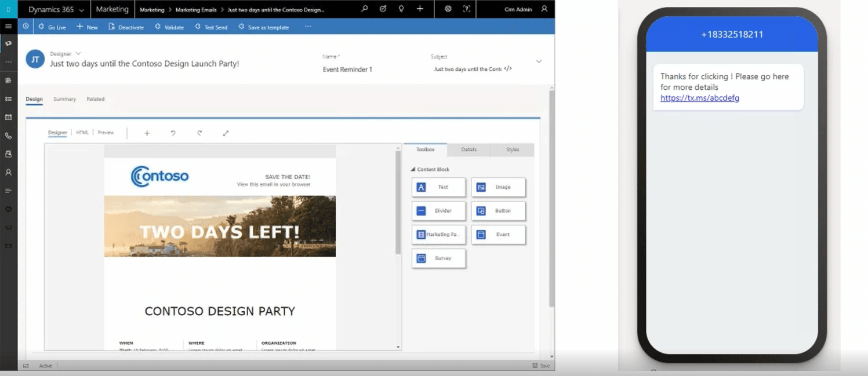Screen dimensions: 868x376
Task: Redo the change in designer toolbar
Action: pyautogui.click(x=199, y=133)
